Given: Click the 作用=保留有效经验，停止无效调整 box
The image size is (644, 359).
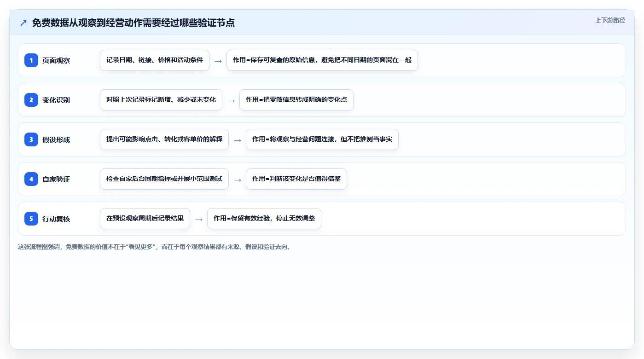Looking at the screenshot, I should click(x=264, y=219).
